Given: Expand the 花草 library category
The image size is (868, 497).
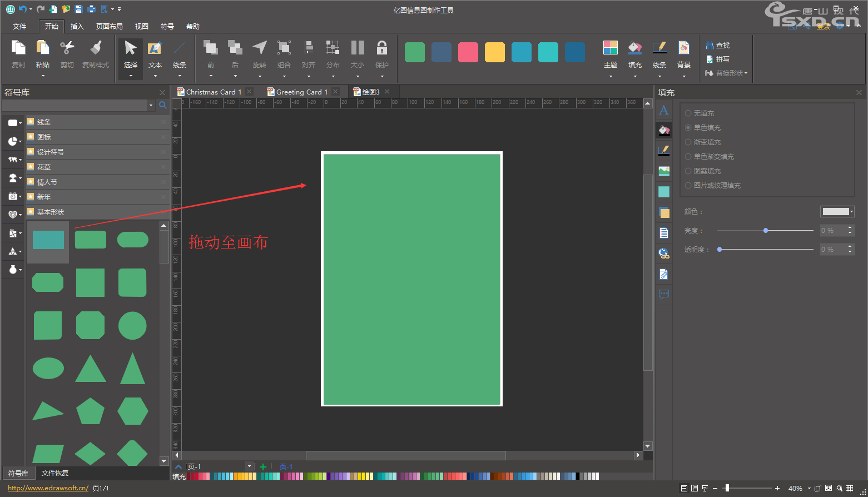Looking at the screenshot, I should click(98, 167).
